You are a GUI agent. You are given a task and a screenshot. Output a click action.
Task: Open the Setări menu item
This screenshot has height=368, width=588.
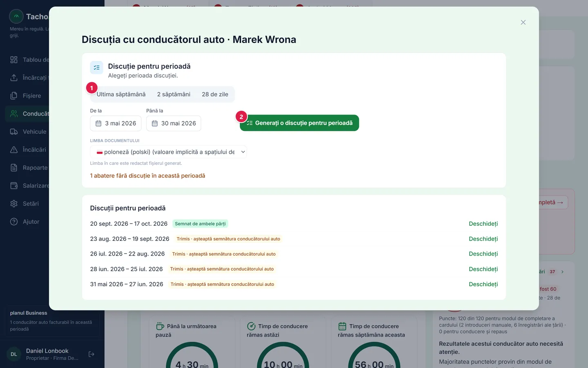27,204
